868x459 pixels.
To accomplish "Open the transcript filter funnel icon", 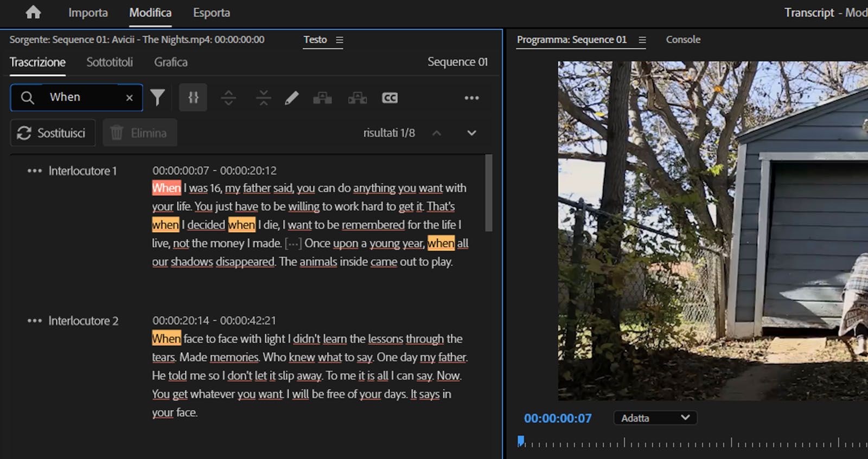I will [x=157, y=98].
